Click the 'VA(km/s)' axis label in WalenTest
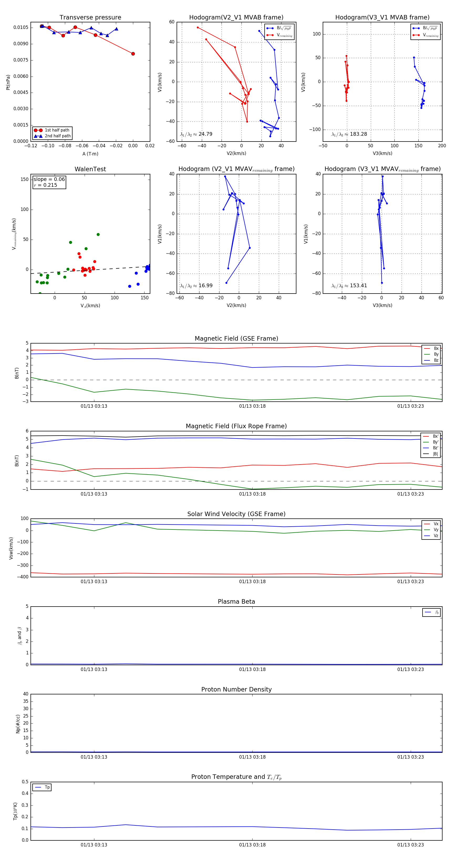 90,306
